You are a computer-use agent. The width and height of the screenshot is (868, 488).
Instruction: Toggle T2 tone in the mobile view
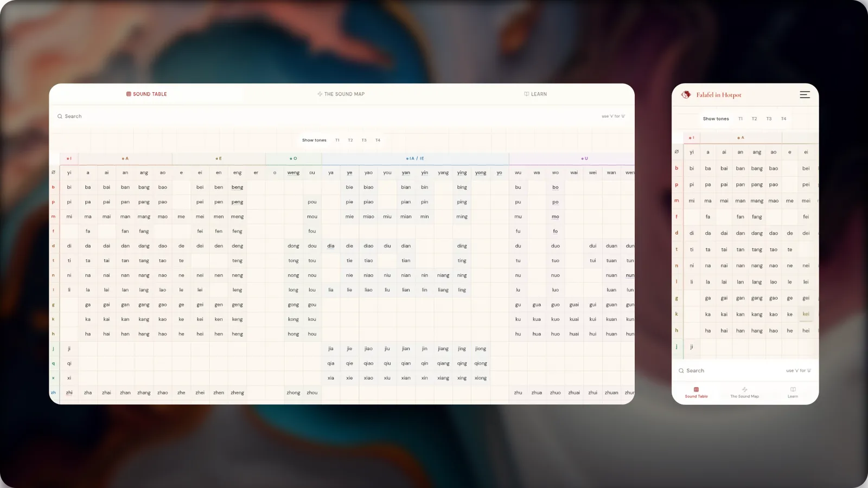coord(754,119)
